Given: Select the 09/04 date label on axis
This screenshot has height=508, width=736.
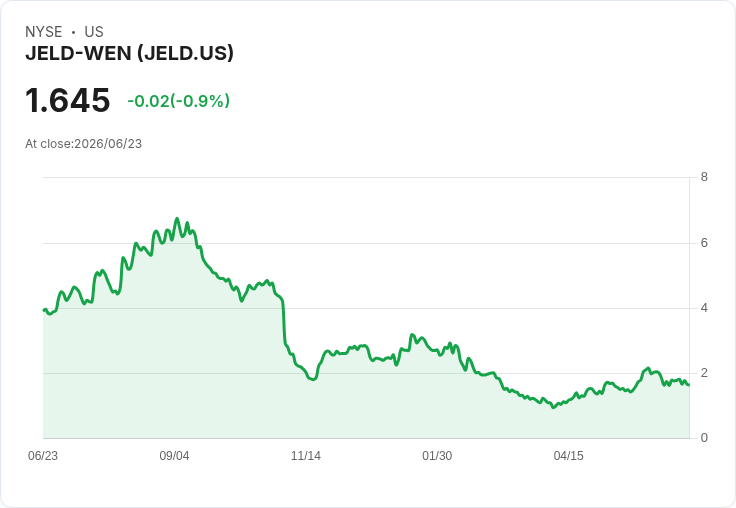Looking at the screenshot, I should pyautogui.click(x=174, y=455).
